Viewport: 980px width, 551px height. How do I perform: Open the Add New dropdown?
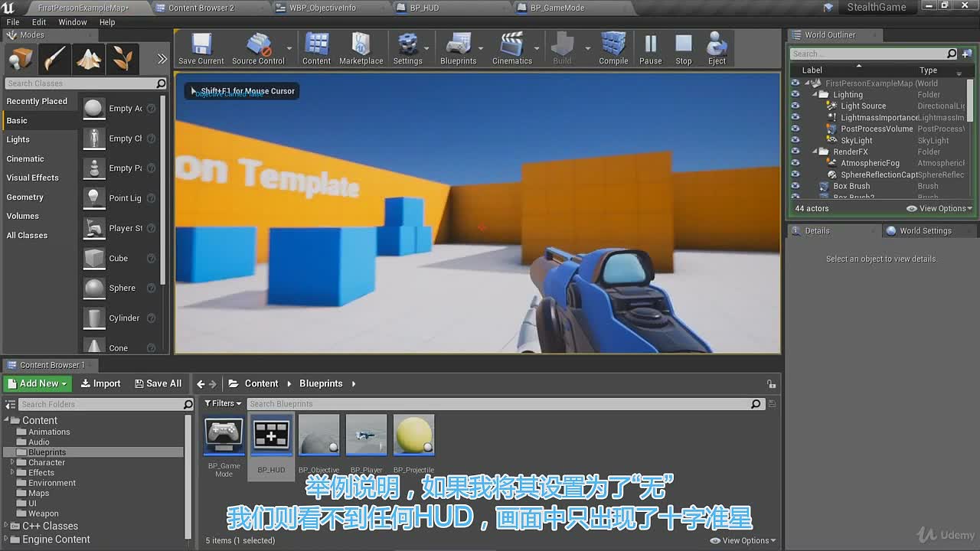coord(37,383)
